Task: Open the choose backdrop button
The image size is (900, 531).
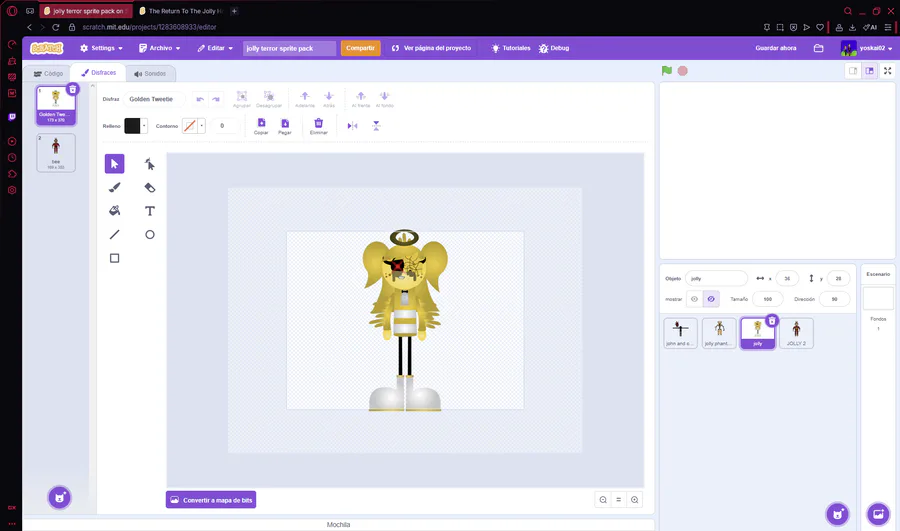Action: [x=878, y=514]
